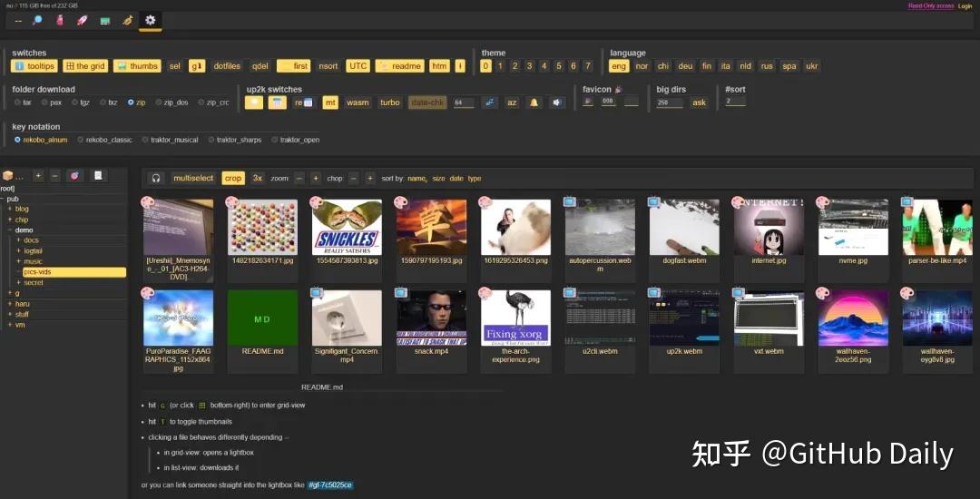Image resolution: width=980 pixels, height=499 pixels.
Task: Sort files by size
Action: (438, 179)
